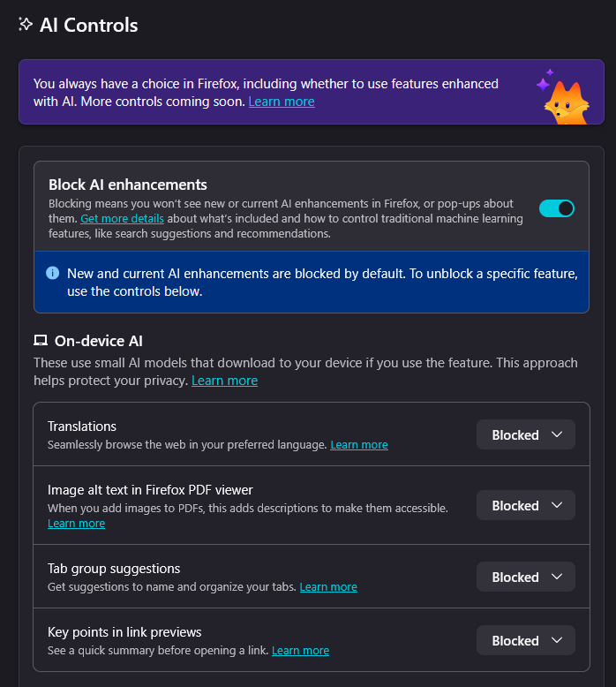Open Learn more link in purple banner
This screenshot has width=616, height=687.
tap(282, 102)
